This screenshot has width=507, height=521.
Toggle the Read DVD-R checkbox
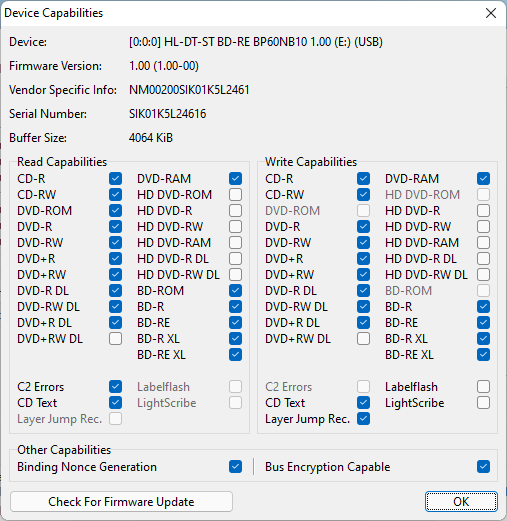[115, 226]
